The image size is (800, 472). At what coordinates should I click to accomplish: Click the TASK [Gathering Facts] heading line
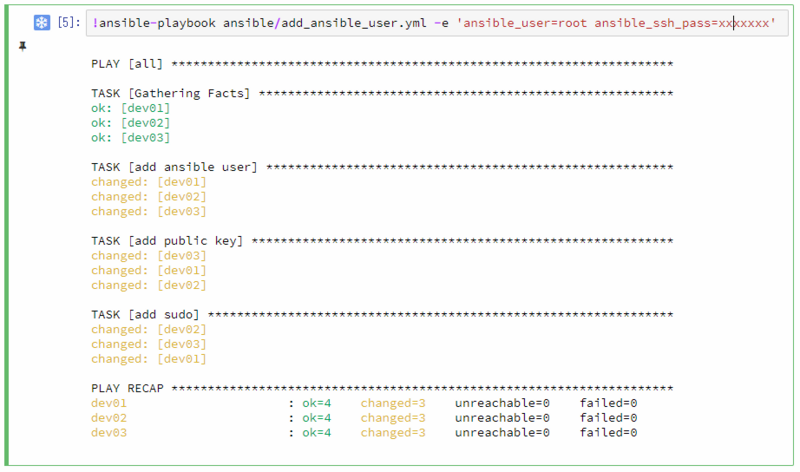(x=382, y=93)
